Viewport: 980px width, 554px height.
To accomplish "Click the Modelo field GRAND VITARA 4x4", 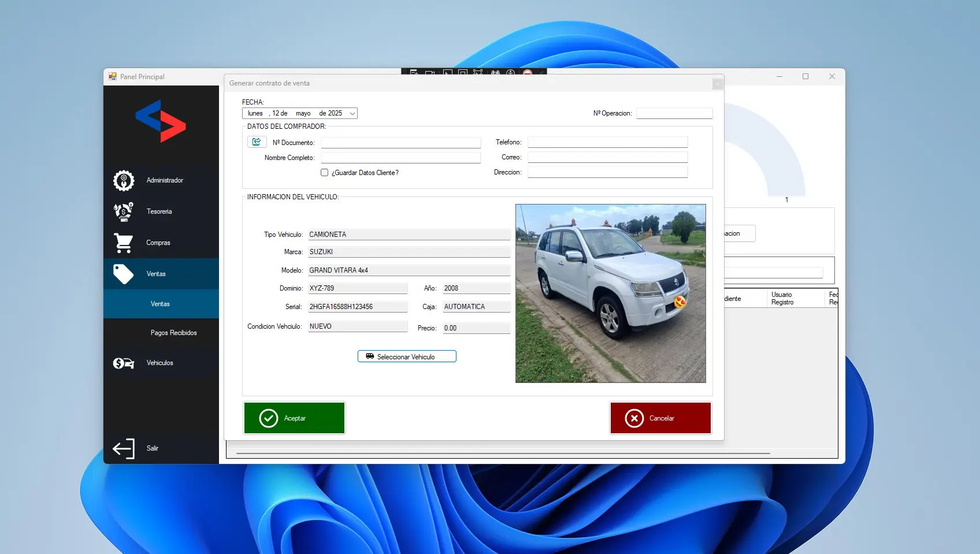I will pyautogui.click(x=409, y=270).
